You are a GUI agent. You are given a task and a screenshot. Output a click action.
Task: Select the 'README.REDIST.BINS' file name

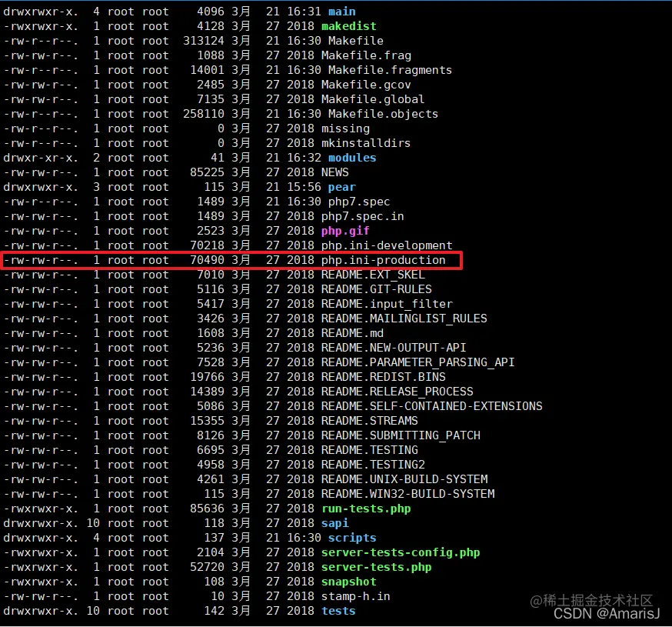pyautogui.click(x=383, y=377)
